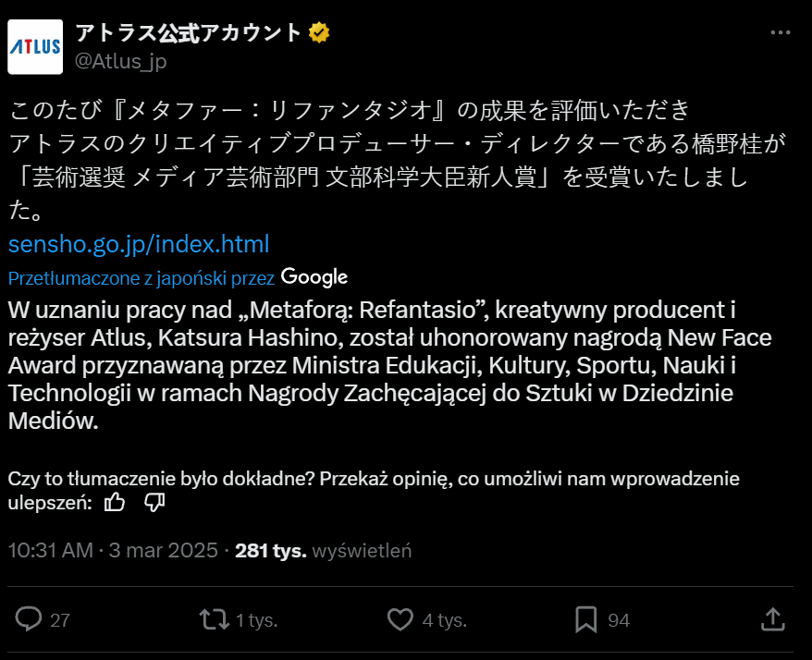This screenshot has width=812, height=660.
Task: Open the three-dot more options menu
Action: [781, 32]
